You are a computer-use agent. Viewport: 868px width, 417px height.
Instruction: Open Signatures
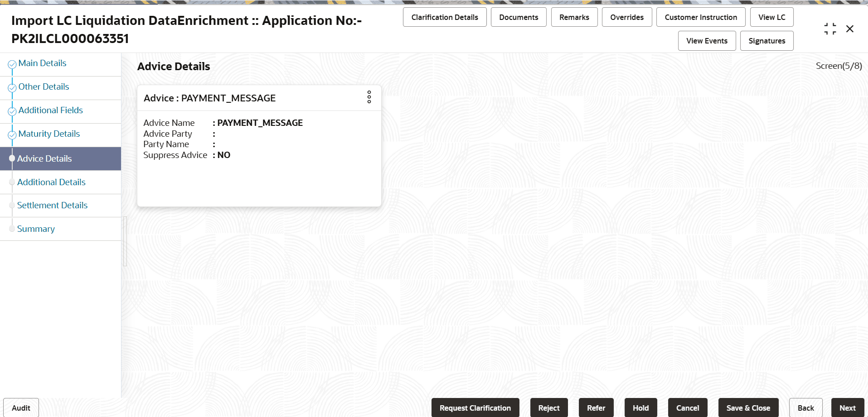767,41
